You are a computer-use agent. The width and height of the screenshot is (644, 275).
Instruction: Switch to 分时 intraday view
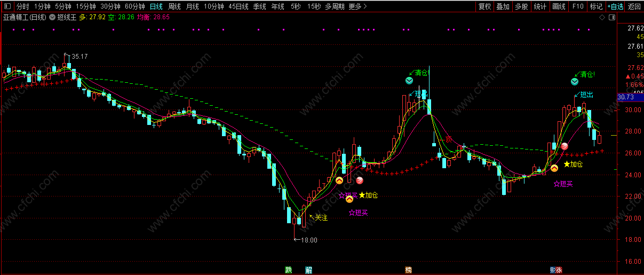[x=22, y=6]
